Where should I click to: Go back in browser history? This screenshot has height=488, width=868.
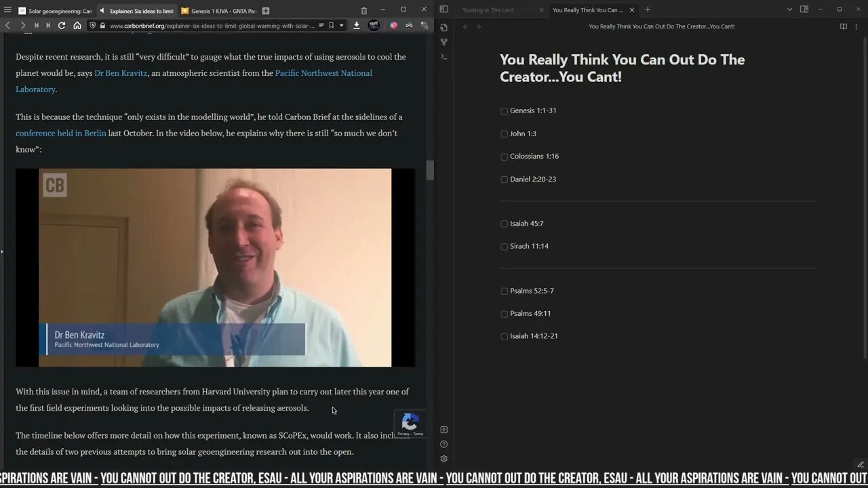click(7, 25)
